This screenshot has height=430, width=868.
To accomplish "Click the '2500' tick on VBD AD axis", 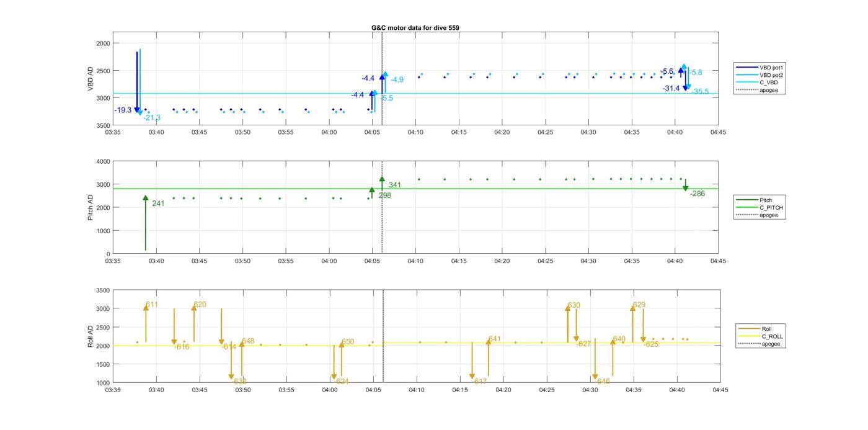I will coord(103,71).
